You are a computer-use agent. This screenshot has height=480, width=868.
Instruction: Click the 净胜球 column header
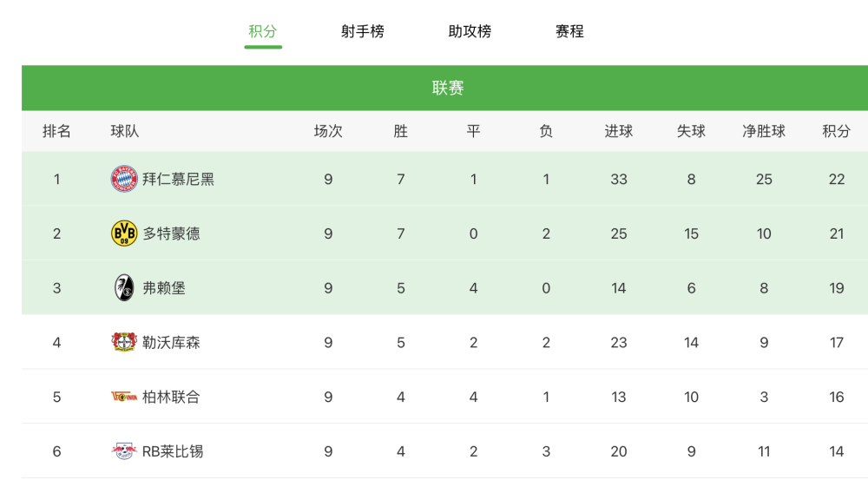tap(764, 131)
